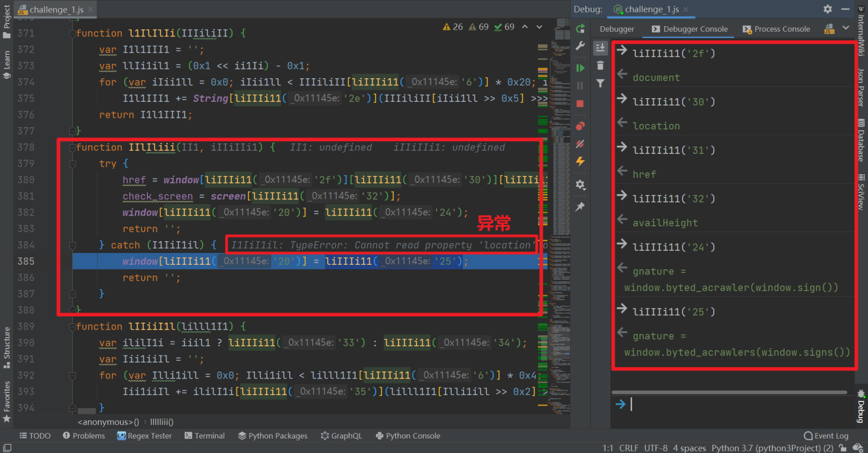
Task: Open the wrench debug configuration icon
Action: click(580, 46)
